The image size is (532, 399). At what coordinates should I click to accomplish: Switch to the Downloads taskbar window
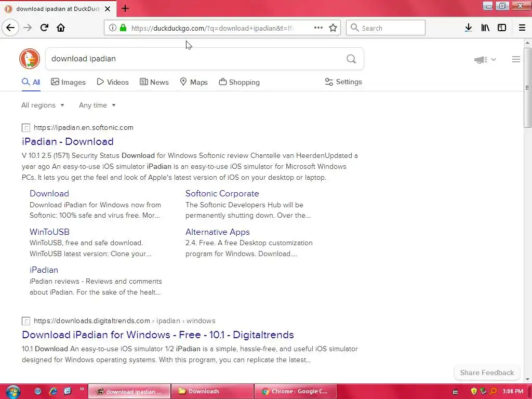point(212,391)
